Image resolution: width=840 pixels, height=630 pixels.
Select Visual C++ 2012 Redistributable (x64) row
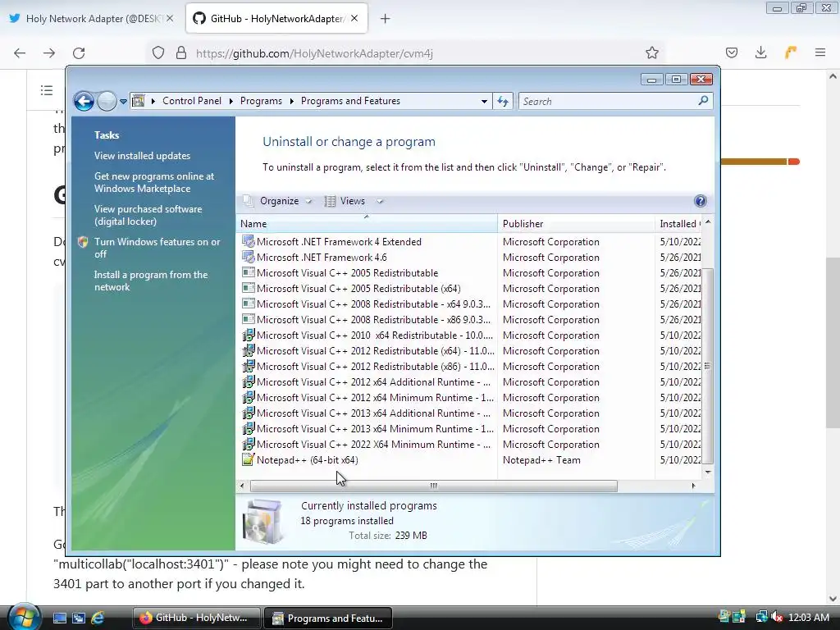376,350
